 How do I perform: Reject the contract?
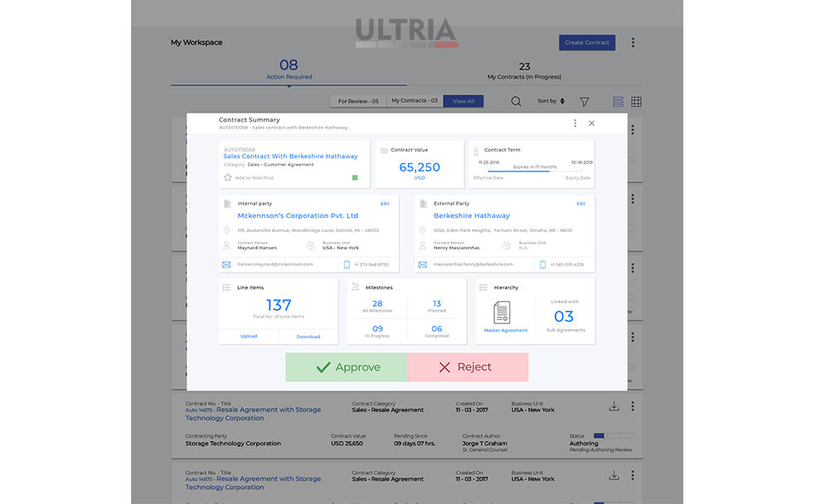click(x=468, y=367)
